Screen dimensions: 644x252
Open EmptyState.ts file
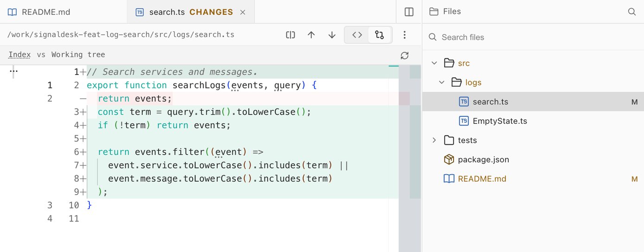(x=500, y=121)
